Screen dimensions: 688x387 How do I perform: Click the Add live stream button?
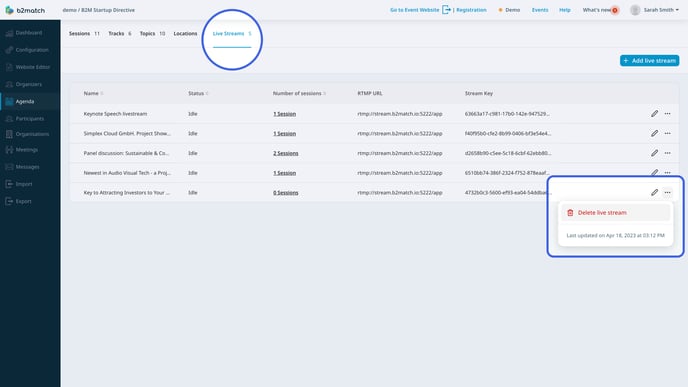pyautogui.click(x=649, y=61)
